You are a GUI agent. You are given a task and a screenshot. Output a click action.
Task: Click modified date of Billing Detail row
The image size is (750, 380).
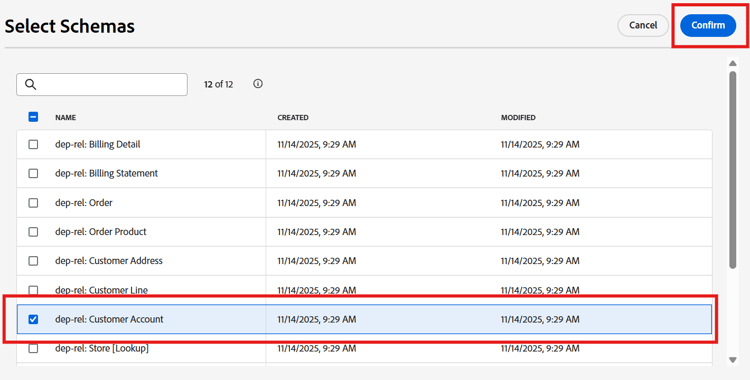pyautogui.click(x=540, y=144)
